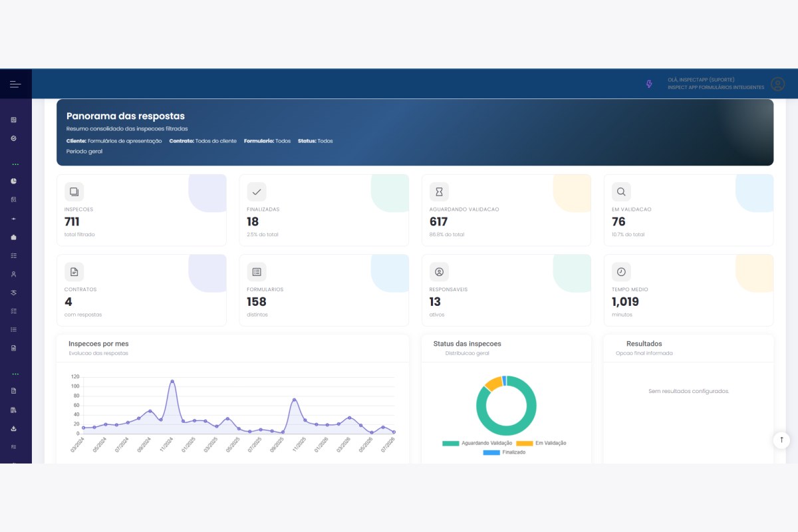Screen dimensions: 798x532
Task: Click the blue donut chart segment
Action: [x=504, y=380]
